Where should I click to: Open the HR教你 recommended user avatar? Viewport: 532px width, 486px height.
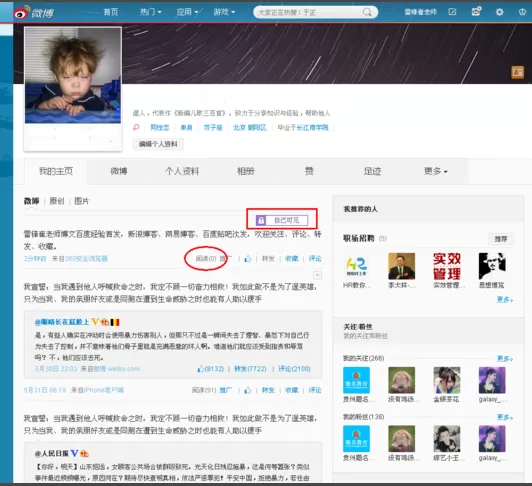[x=356, y=266]
